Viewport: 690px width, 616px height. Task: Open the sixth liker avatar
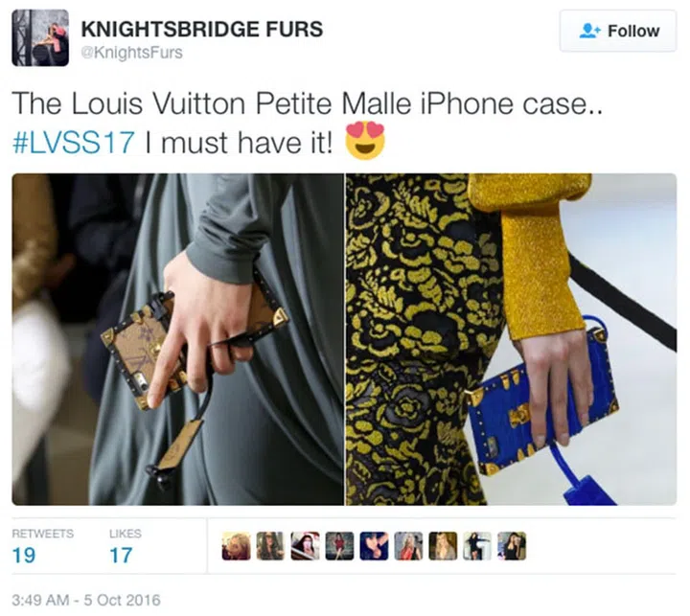(408, 546)
